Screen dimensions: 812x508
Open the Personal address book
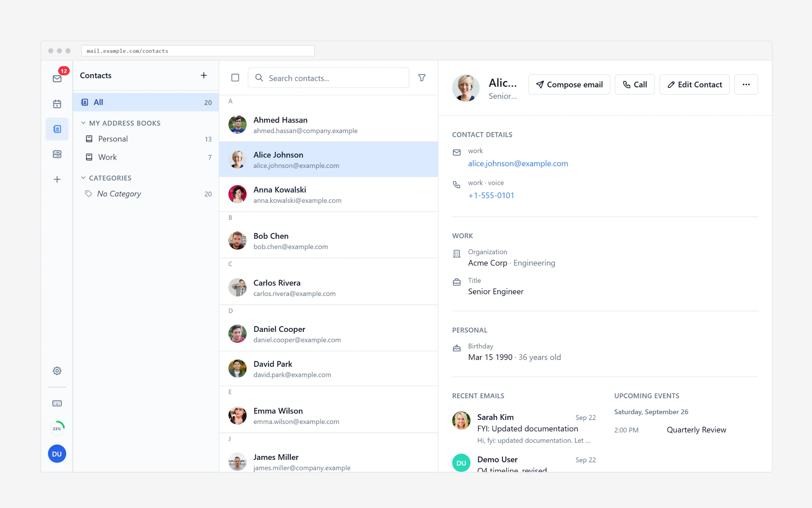click(146, 139)
